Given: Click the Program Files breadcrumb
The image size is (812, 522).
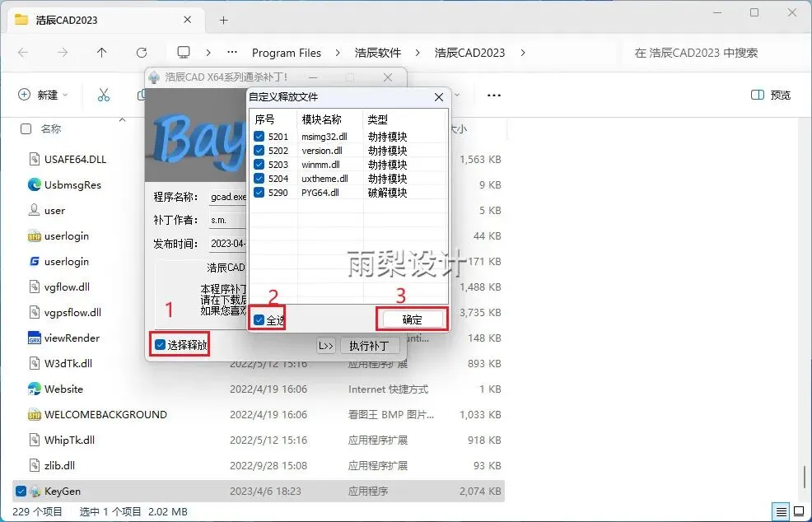Looking at the screenshot, I should point(287,53).
